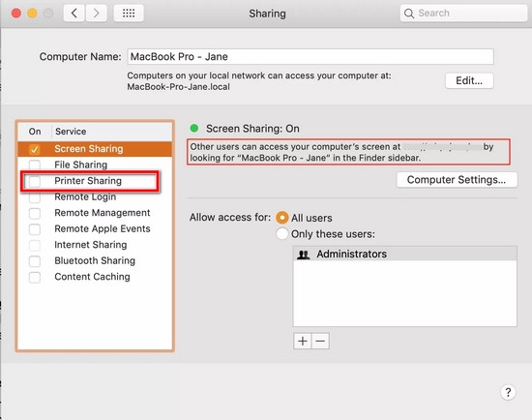Choose Only these users option
532x420 pixels.
(x=281, y=234)
